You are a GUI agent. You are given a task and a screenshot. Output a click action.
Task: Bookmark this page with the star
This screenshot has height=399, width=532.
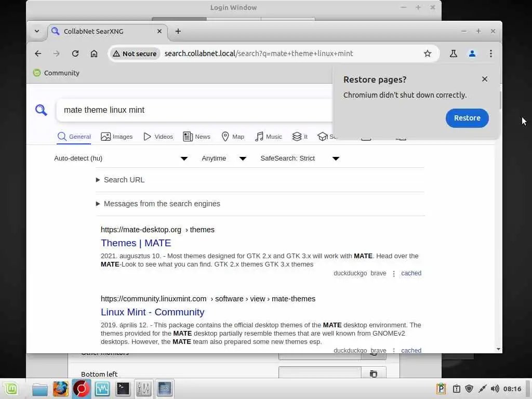point(428,54)
